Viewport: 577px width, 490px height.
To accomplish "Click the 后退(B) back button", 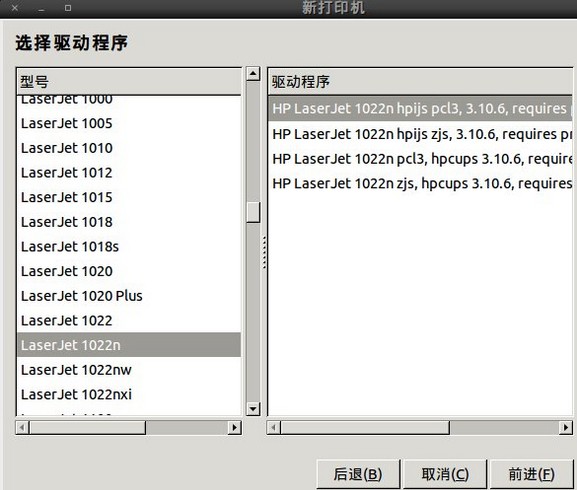I will [358, 474].
